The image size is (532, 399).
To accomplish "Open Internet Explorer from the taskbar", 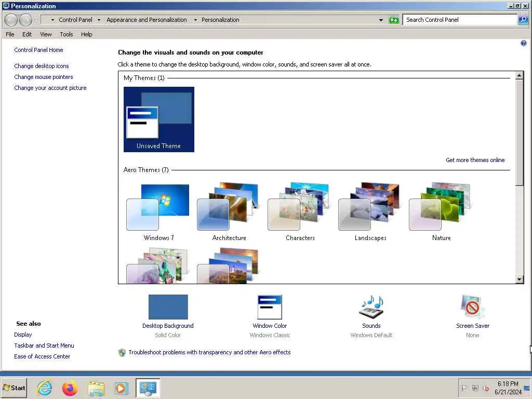I will click(x=45, y=388).
